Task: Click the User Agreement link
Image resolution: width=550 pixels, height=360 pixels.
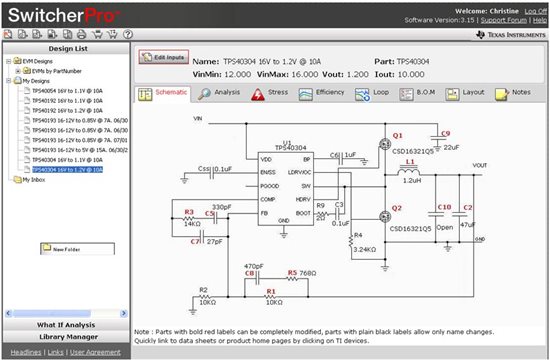Action: 95,352
